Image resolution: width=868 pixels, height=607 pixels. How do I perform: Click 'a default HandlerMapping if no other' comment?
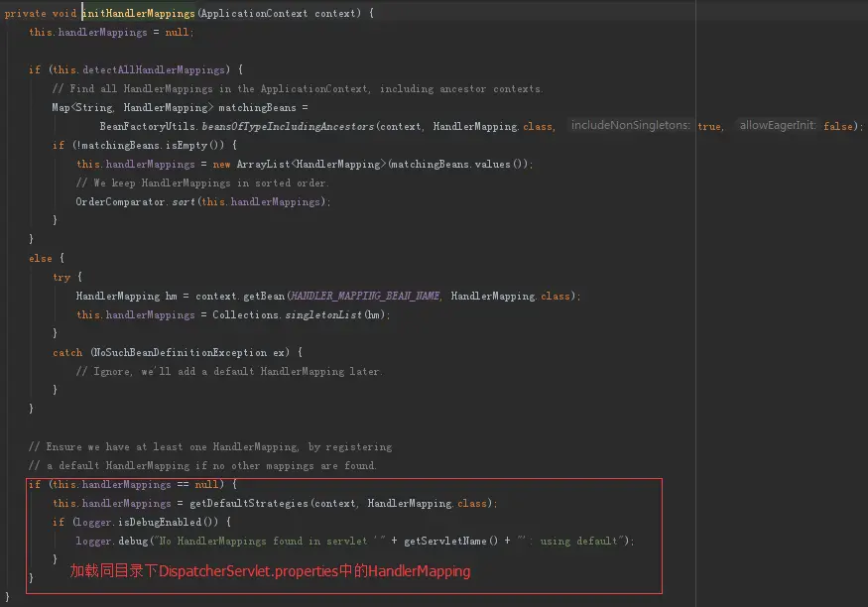[x=202, y=465]
